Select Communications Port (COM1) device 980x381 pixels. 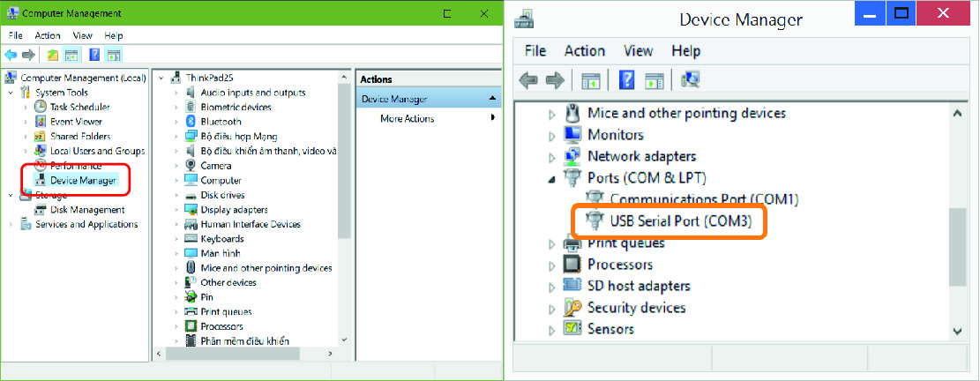tap(703, 199)
